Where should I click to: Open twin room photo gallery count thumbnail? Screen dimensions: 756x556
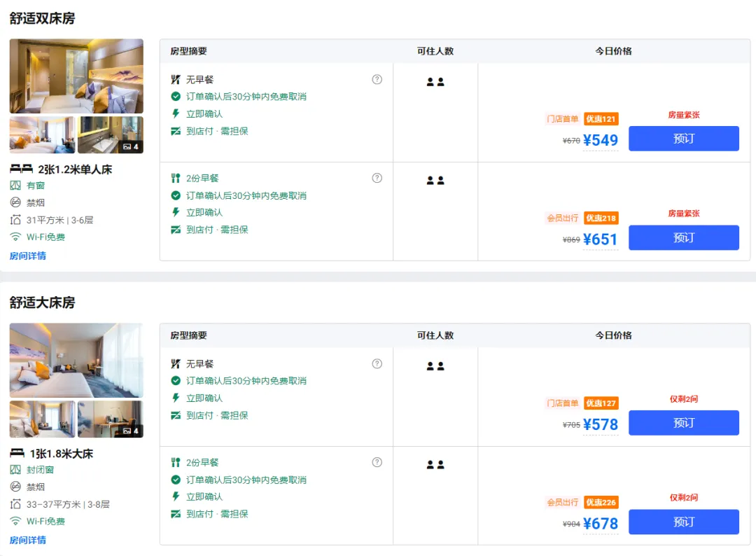point(111,134)
